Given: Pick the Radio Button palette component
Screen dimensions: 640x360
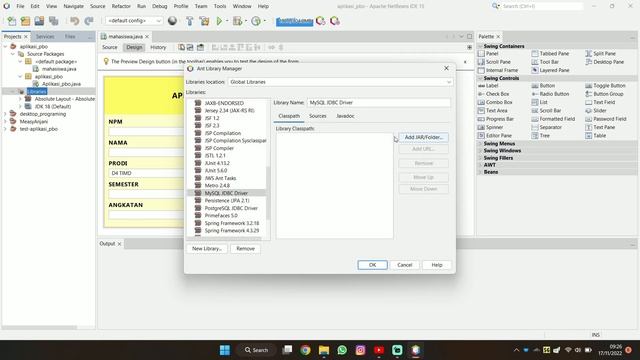Looking at the screenshot, I should pyautogui.click(x=550, y=94).
